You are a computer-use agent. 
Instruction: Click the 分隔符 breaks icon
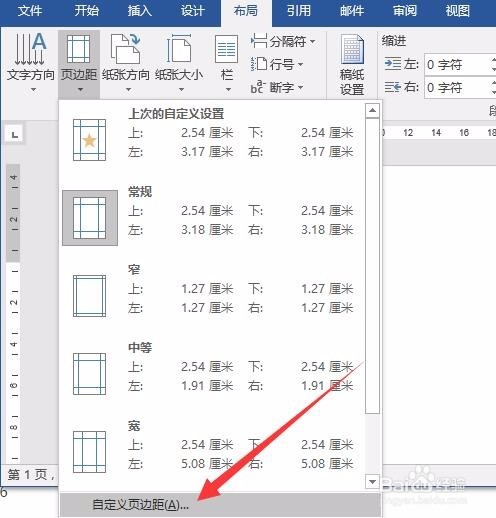(259, 41)
